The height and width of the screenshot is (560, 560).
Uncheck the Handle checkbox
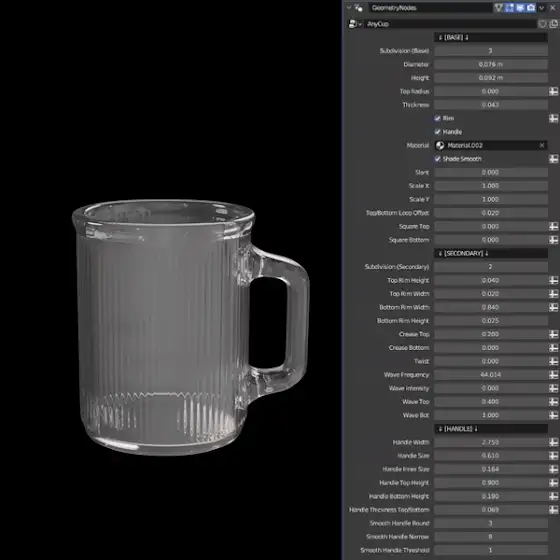(x=438, y=132)
